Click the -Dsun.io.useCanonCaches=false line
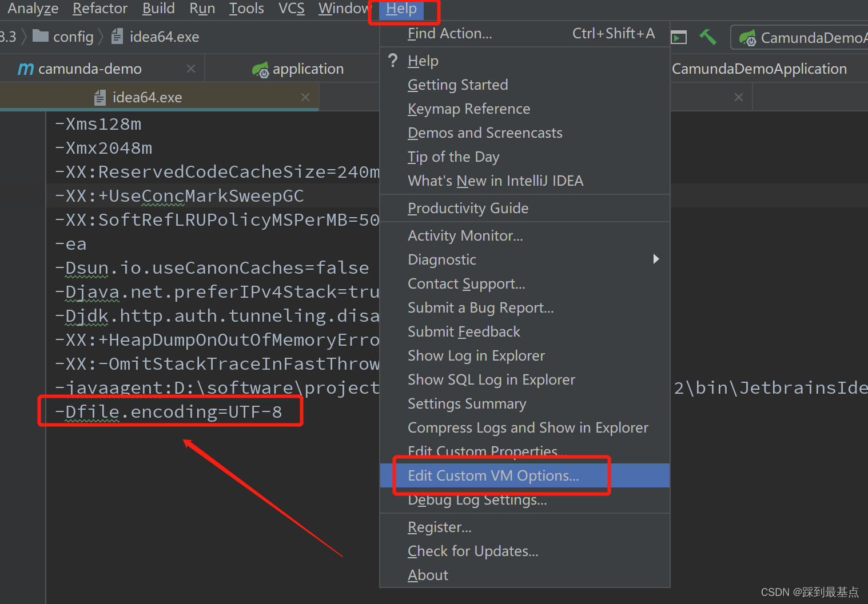Image resolution: width=868 pixels, height=604 pixels. coord(212,268)
